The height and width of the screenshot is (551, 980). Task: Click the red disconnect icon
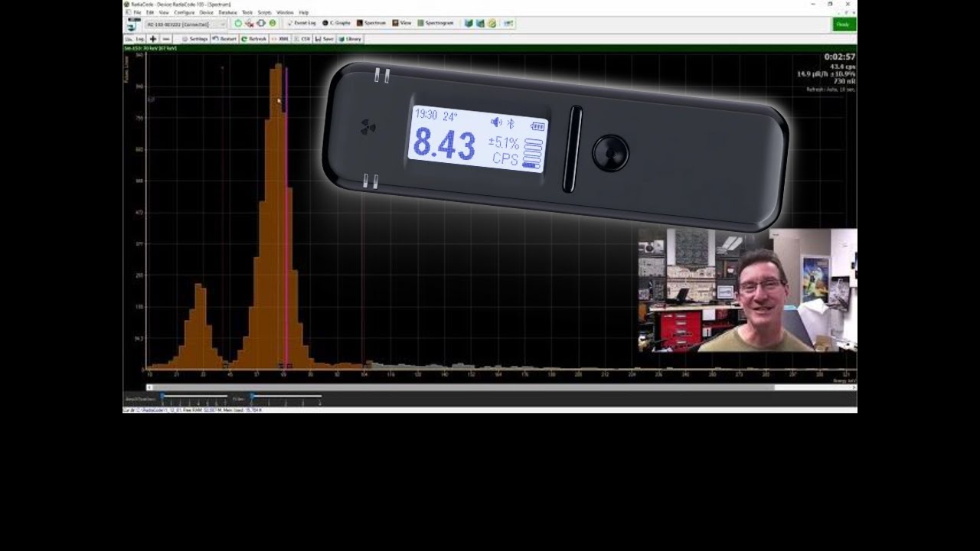coord(250,24)
